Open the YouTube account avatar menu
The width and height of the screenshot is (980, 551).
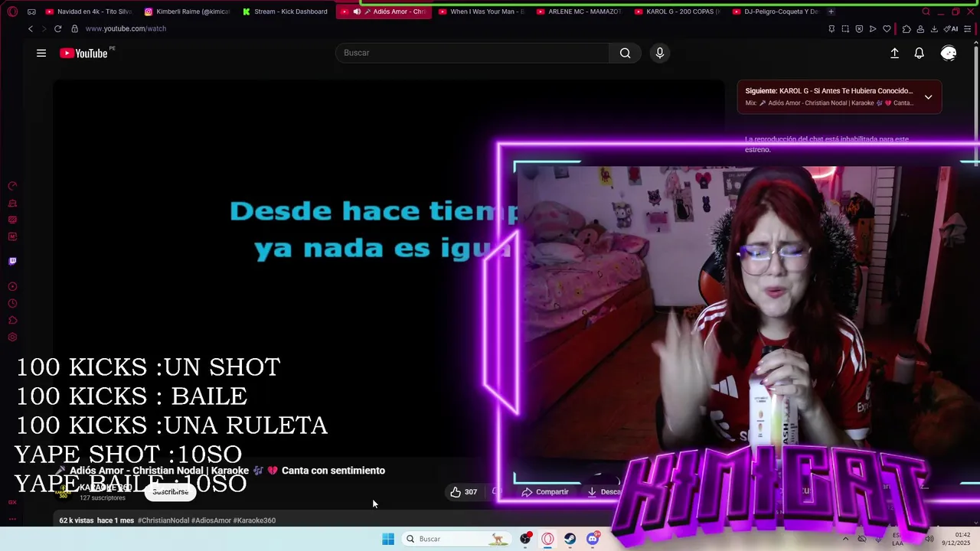(x=949, y=53)
